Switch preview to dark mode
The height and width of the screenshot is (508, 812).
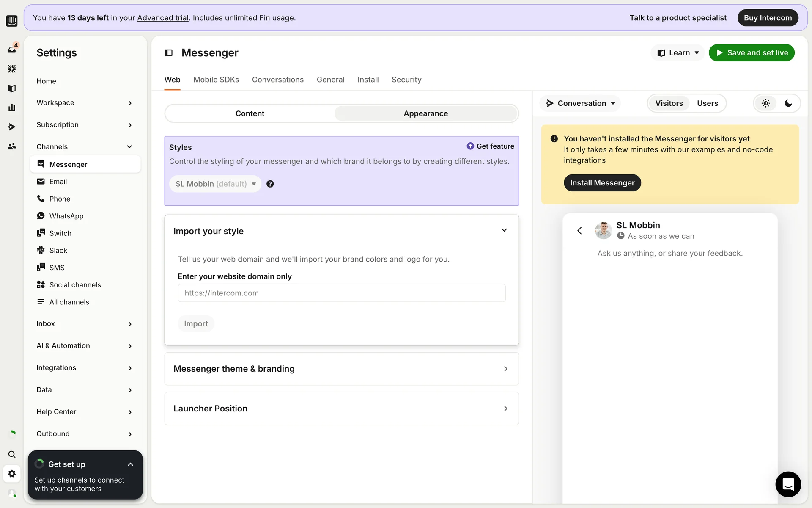pyautogui.click(x=788, y=103)
